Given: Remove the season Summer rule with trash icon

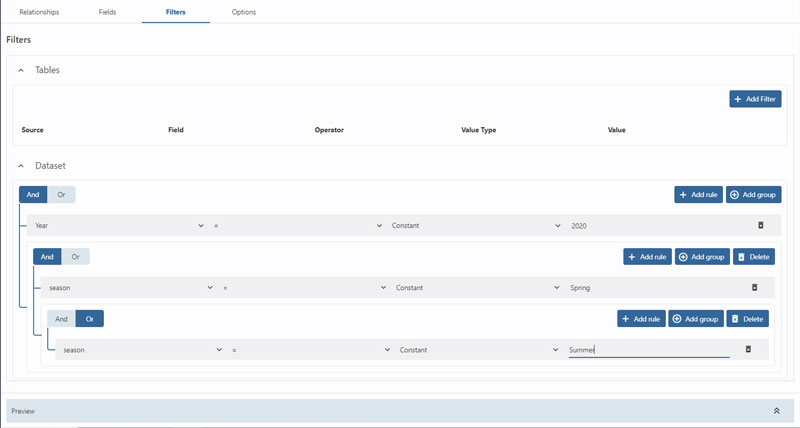Looking at the screenshot, I should point(748,350).
